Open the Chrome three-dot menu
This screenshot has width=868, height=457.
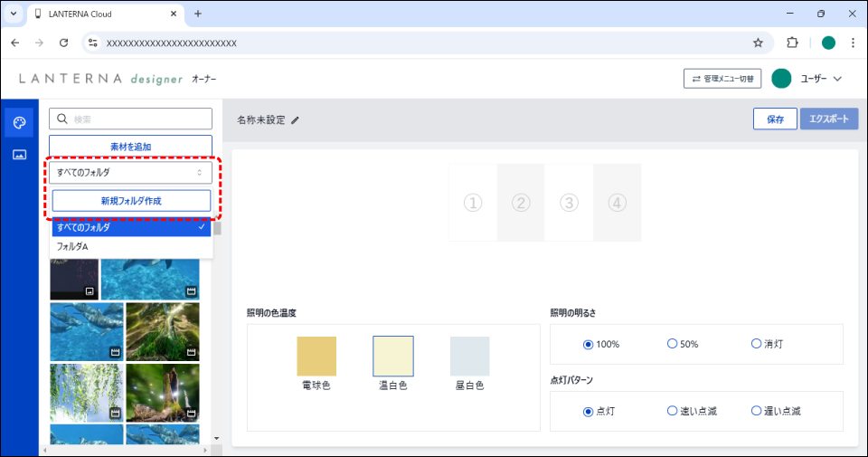click(853, 43)
